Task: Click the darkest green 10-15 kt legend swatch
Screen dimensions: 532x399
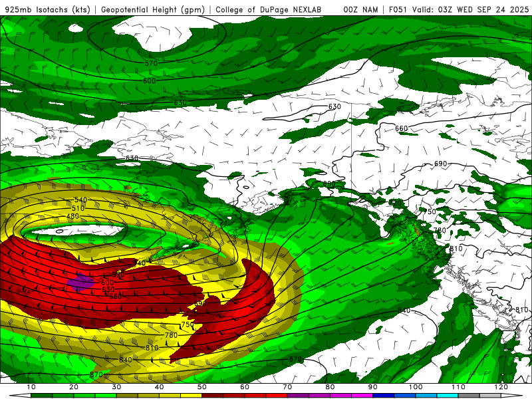Action: [41, 396]
